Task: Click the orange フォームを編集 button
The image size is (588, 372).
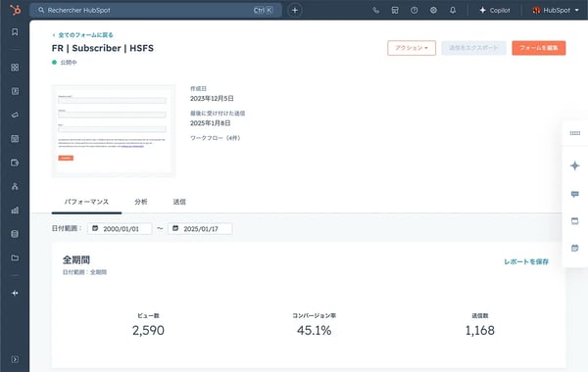Action: click(538, 48)
